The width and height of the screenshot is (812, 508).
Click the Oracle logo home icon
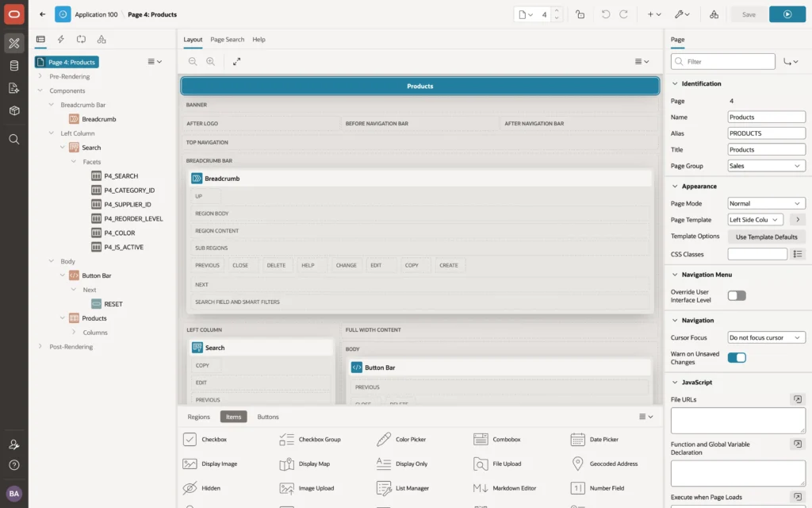14,14
